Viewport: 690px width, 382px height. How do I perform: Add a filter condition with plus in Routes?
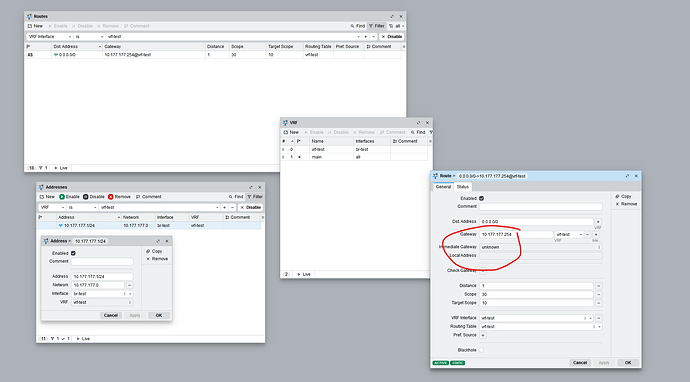(365, 37)
